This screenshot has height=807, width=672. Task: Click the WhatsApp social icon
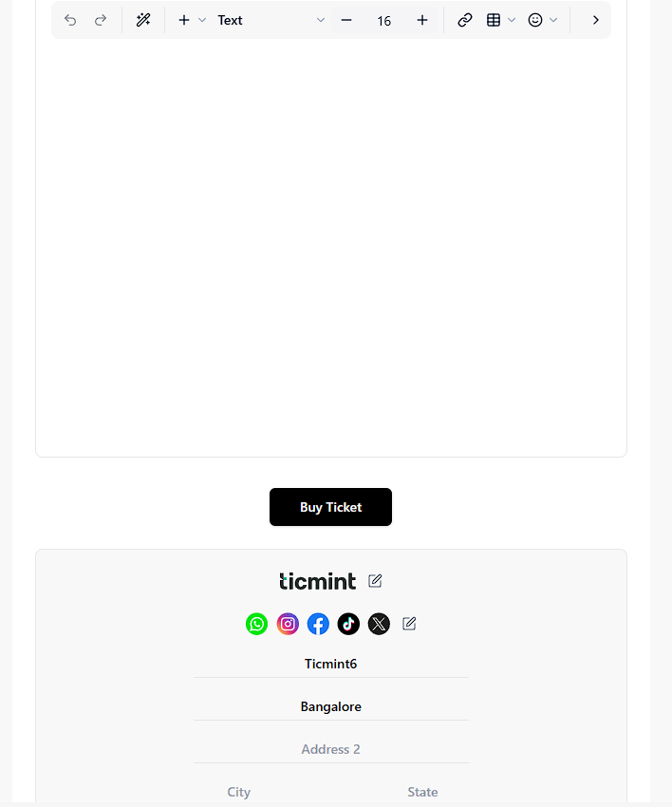click(257, 624)
